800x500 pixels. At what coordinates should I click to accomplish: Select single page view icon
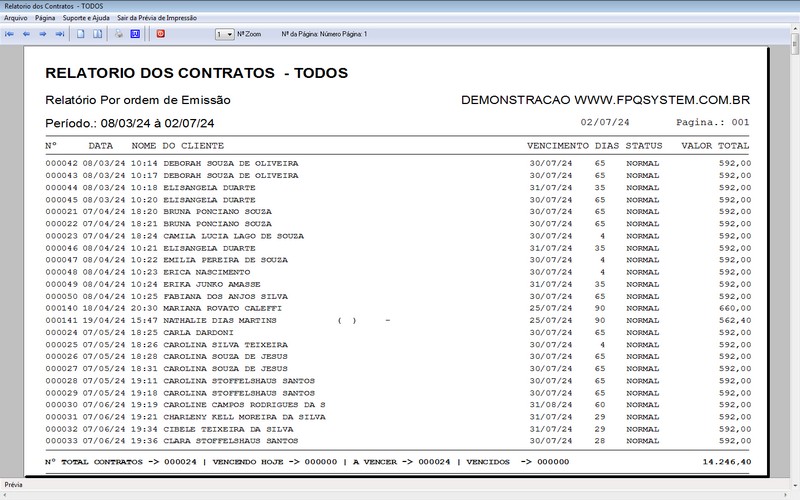coord(81,34)
